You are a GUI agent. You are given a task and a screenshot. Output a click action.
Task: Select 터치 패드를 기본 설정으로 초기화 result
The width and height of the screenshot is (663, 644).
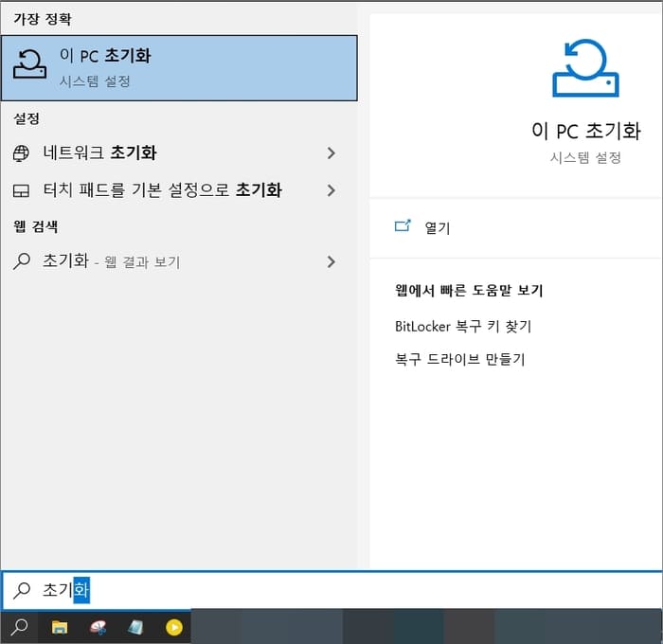pos(179,189)
